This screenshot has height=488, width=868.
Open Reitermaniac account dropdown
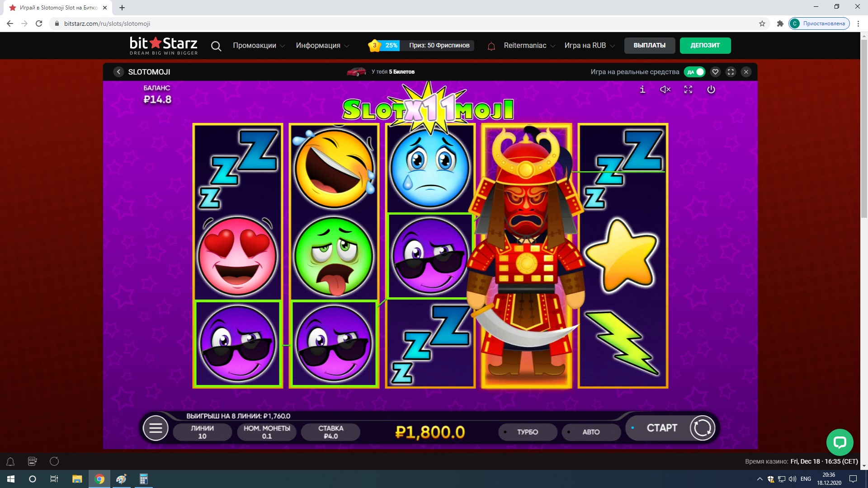tap(529, 46)
